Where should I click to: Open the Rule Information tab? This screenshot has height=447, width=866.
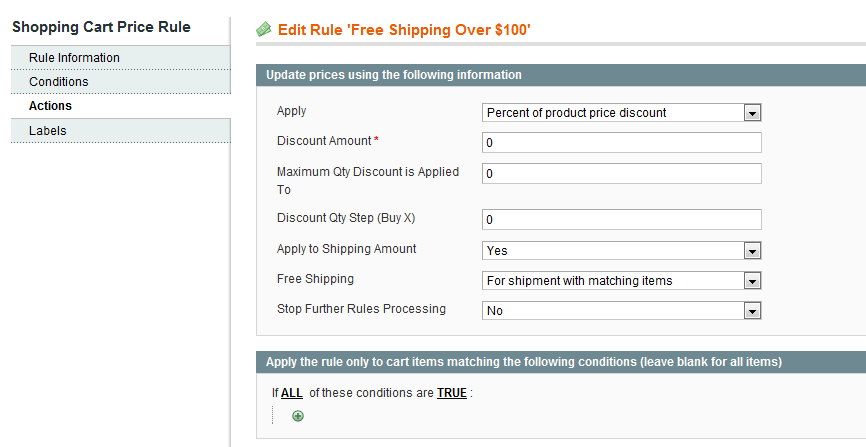tap(120, 57)
